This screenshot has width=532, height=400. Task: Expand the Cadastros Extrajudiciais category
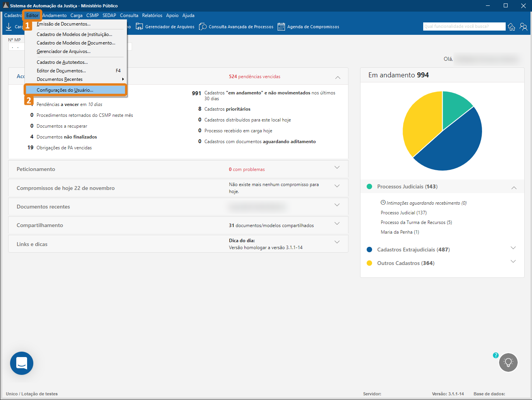pos(513,248)
